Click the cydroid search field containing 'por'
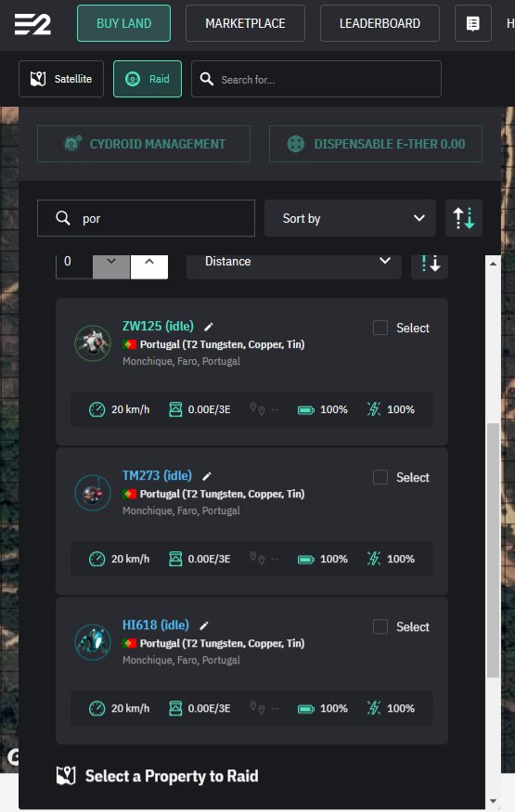 click(146, 218)
